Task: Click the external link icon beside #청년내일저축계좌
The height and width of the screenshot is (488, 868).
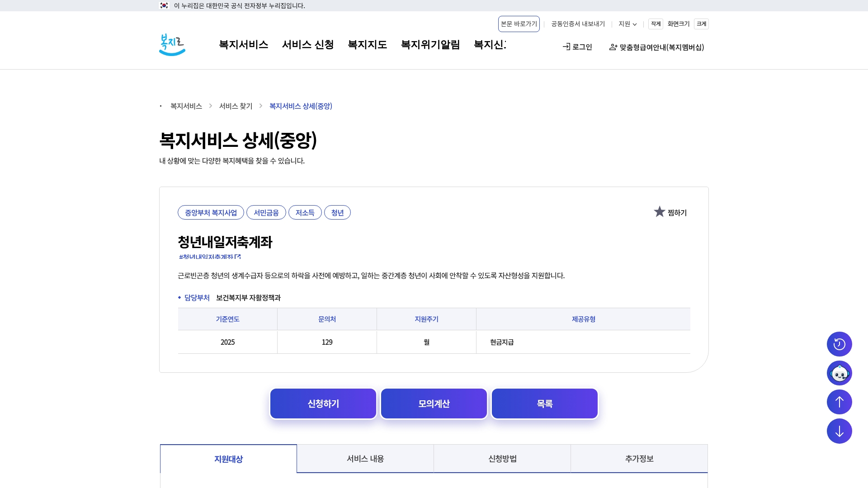Action: coord(238,257)
